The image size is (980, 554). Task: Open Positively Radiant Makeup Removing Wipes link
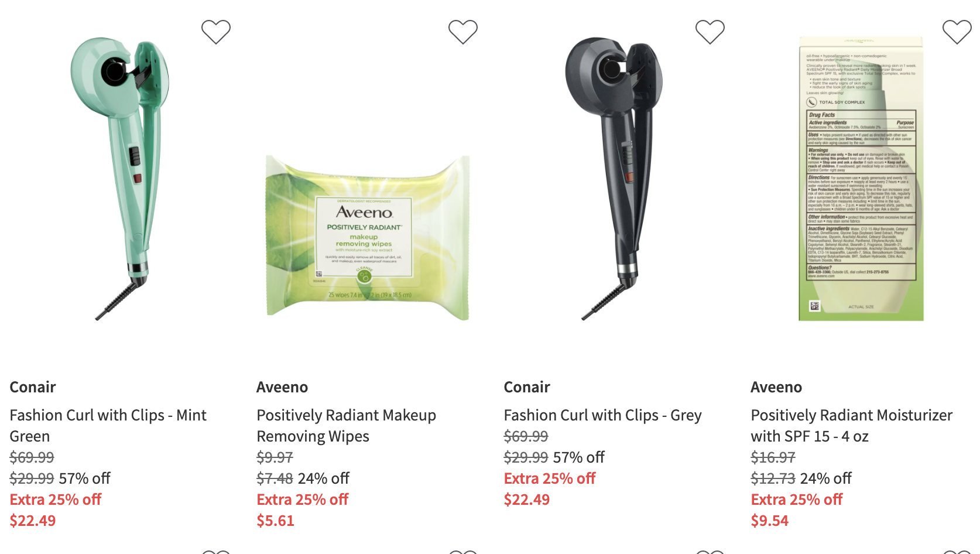tap(346, 426)
